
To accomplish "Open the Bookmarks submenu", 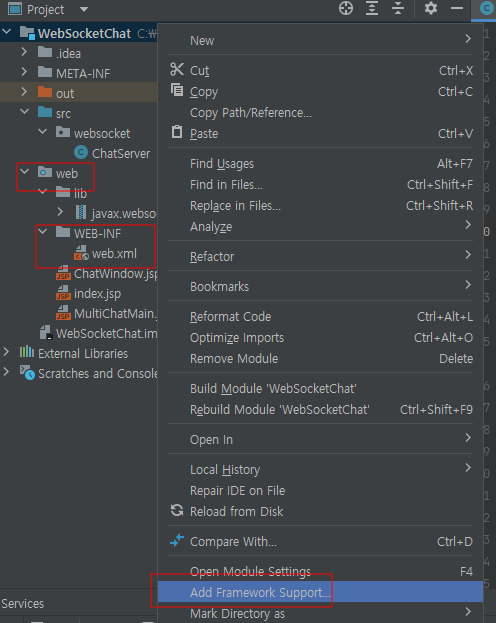I will [x=320, y=287].
